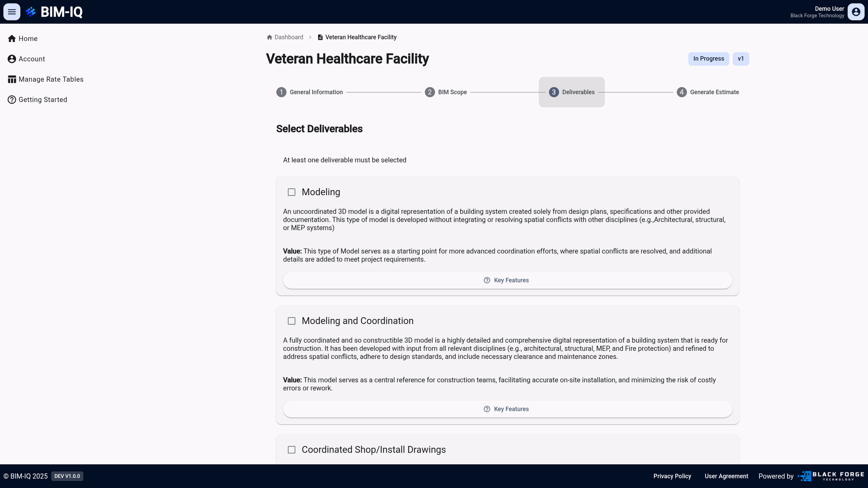Click the In Progress status chip
Image resolution: width=868 pixels, height=488 pixels.
pyautogui.click(x=708, y=59)
